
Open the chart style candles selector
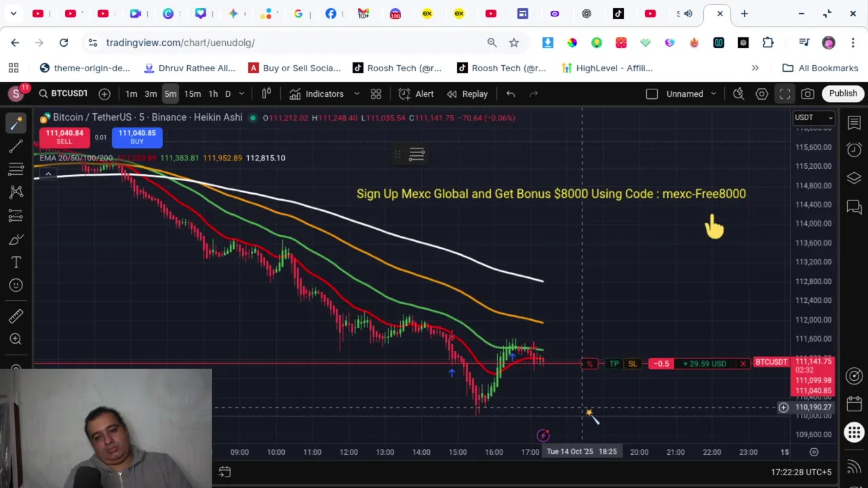(267, 94)
